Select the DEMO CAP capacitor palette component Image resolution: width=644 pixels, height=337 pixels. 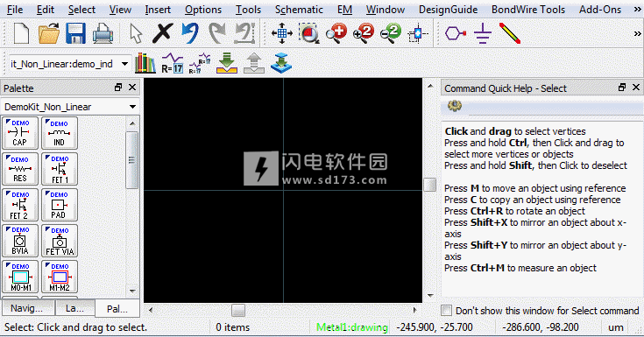[x=20, y=132]
